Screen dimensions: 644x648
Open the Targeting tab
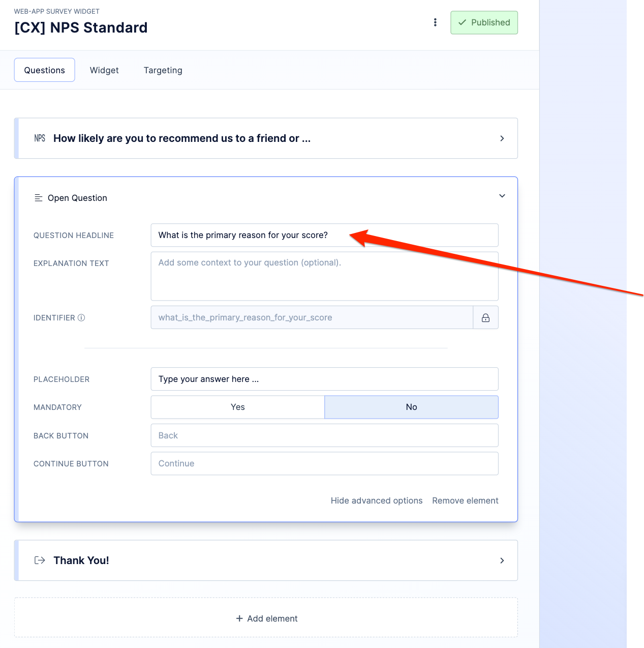[x=163, y=70]
